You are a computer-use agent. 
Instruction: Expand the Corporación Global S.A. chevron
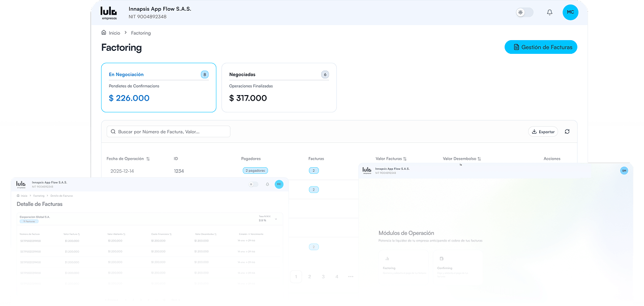276,219
